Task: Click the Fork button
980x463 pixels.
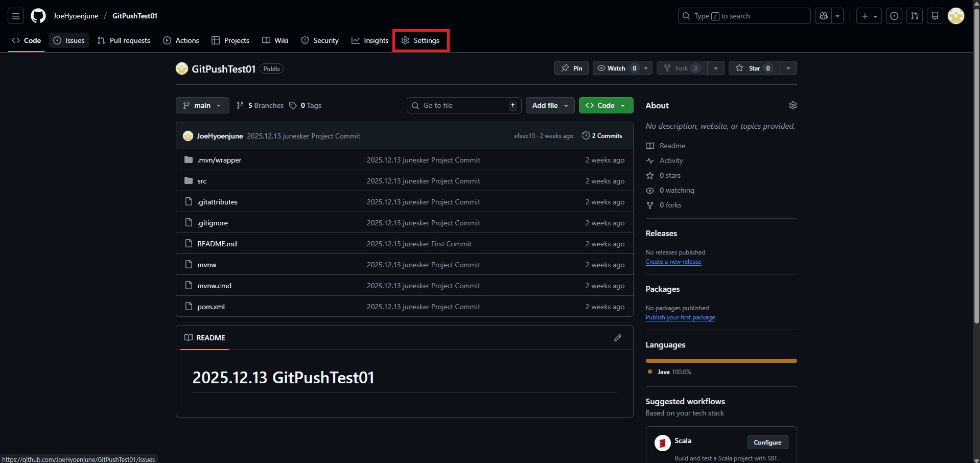Action: coord(682,68)
